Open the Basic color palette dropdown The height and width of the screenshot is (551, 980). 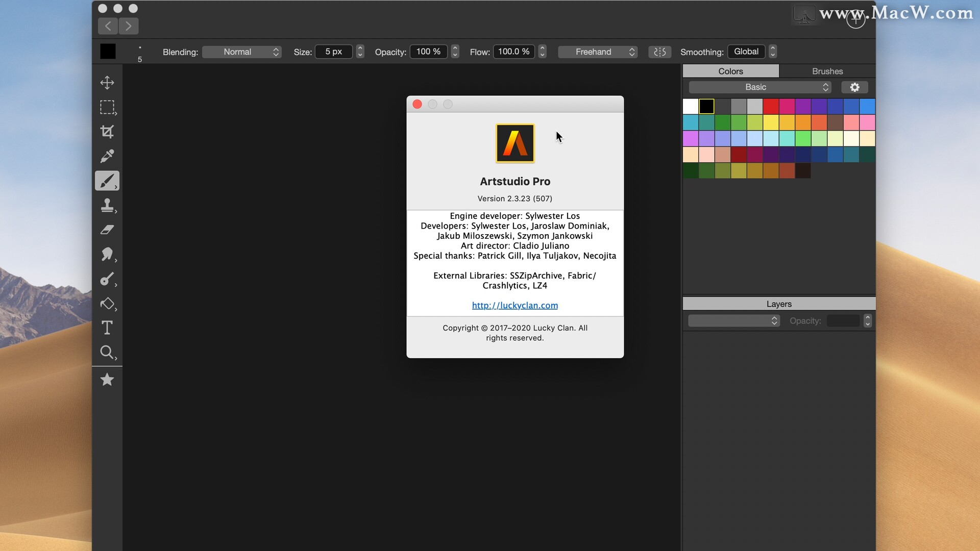pos(759,87)
